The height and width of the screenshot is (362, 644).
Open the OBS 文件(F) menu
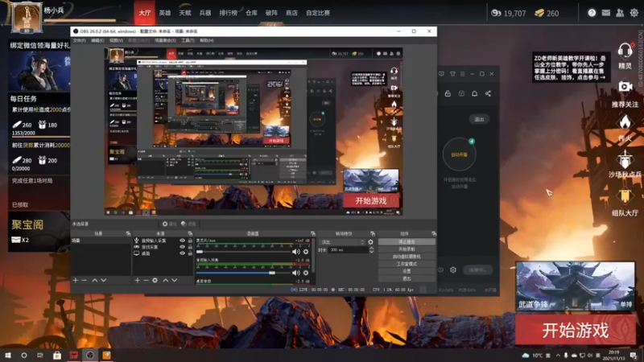[79, 41]
